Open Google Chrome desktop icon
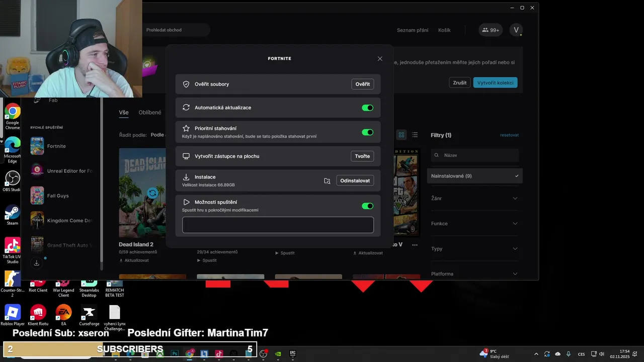 click(13, 117)
